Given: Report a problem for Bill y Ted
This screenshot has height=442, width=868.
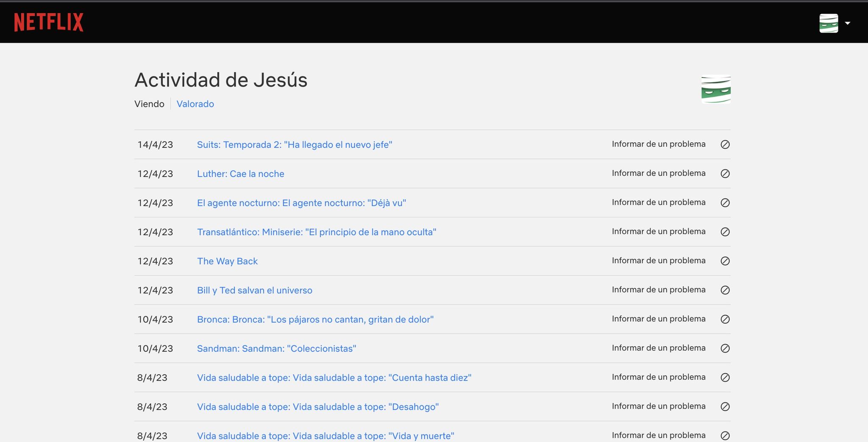Looking at the screenshot, I should coord(658,290).
